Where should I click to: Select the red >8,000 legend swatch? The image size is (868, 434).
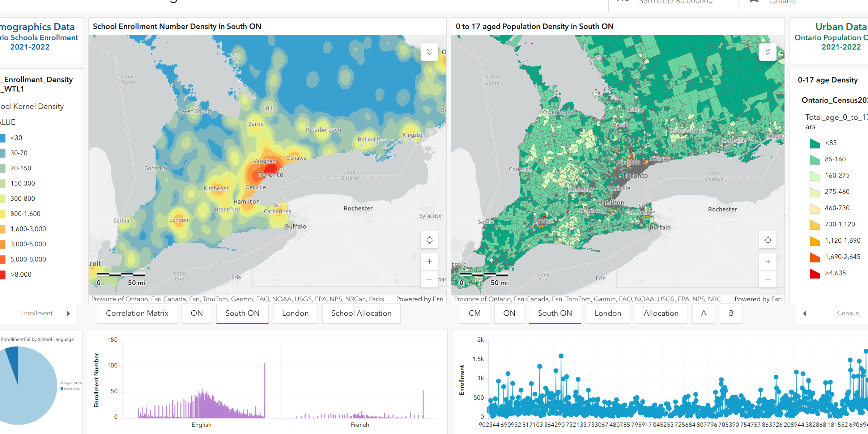click(x=3, y=275)
